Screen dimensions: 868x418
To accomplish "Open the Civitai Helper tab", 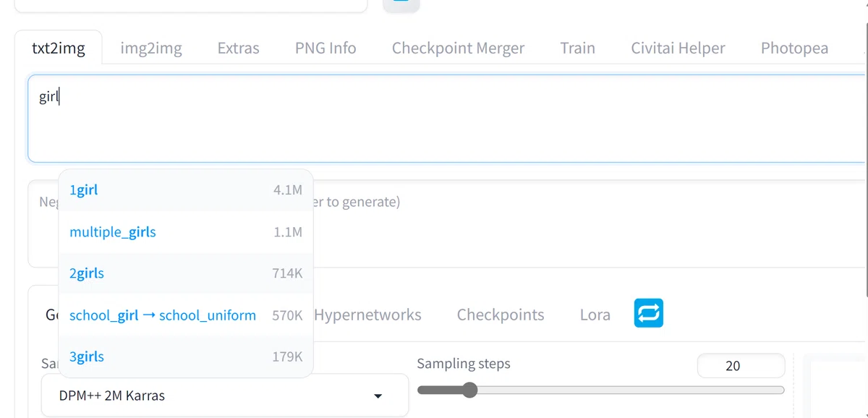I will (678, 48).
